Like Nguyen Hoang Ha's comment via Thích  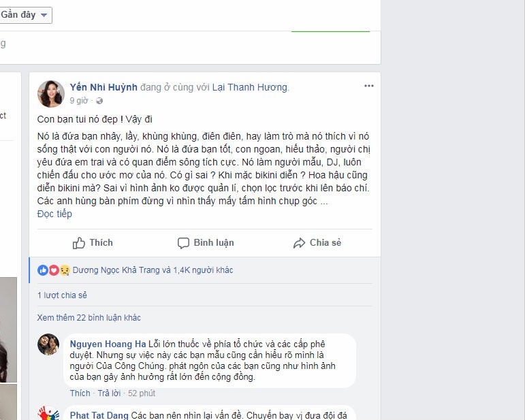click(x=80, y=393)
